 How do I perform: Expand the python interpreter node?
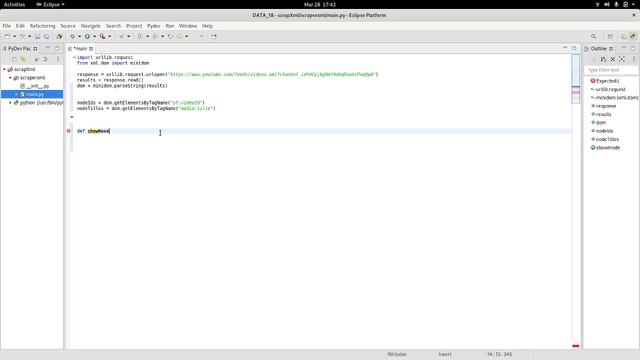point(10,103)
